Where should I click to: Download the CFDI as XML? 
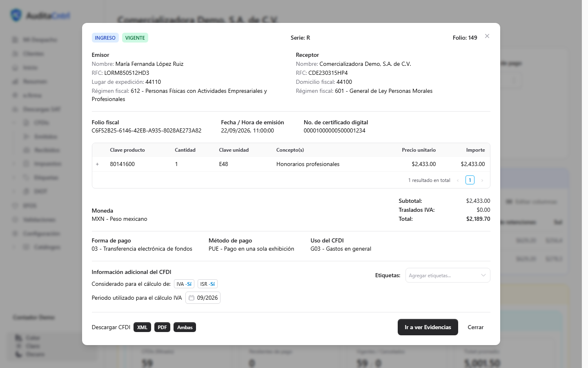[x=142, y=327]
